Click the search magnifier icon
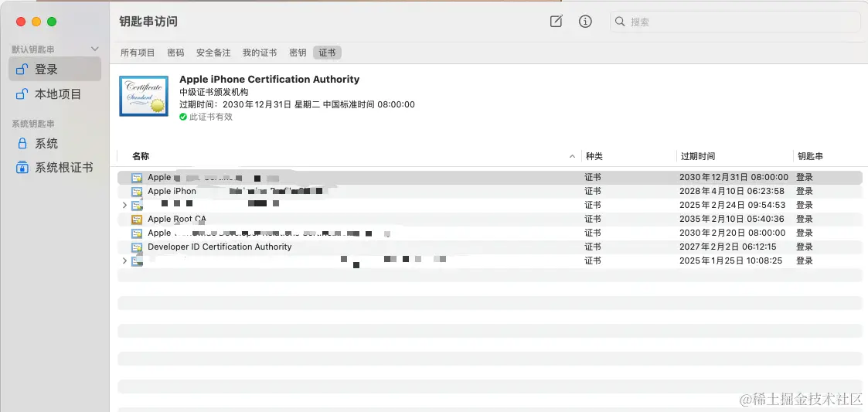Viewport: 868px width, 412px height. pyautogui.click(x=620, y=22)
